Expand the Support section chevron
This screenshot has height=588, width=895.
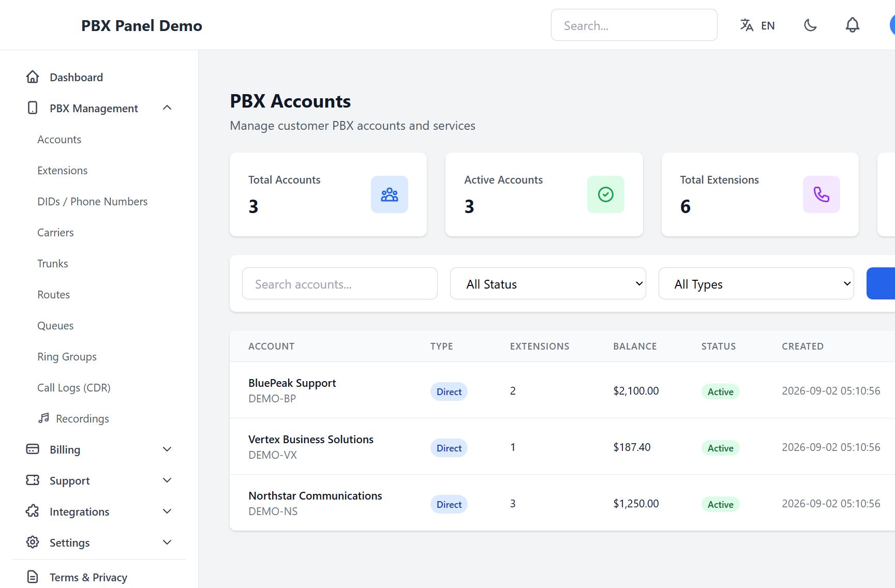167,480
